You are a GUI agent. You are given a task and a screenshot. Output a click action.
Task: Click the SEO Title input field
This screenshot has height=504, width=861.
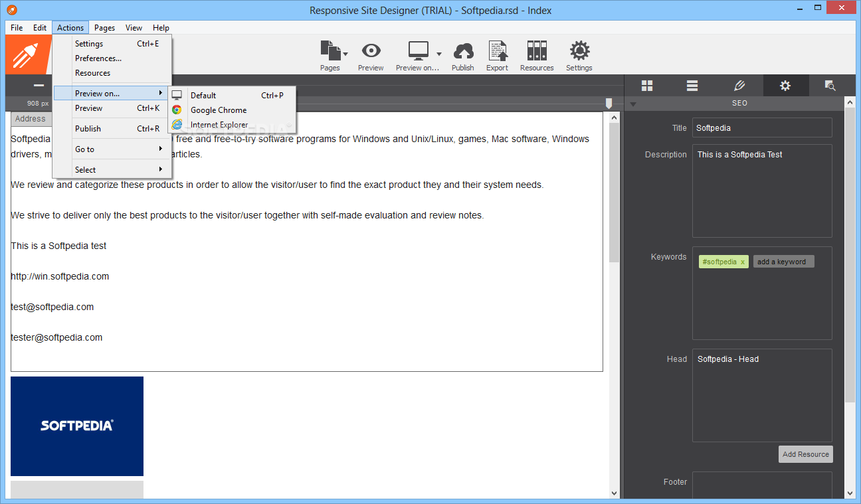(x=762, y=127)
